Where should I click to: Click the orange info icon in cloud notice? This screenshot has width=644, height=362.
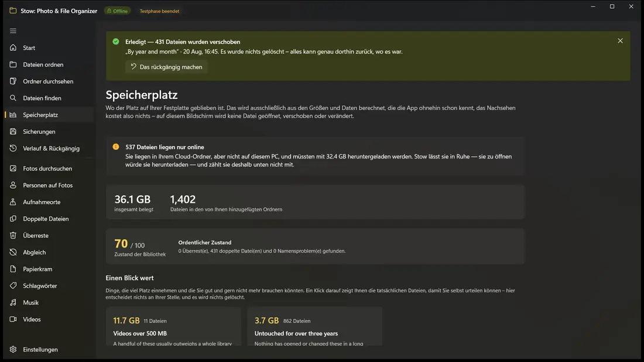(x=116, y=147)
